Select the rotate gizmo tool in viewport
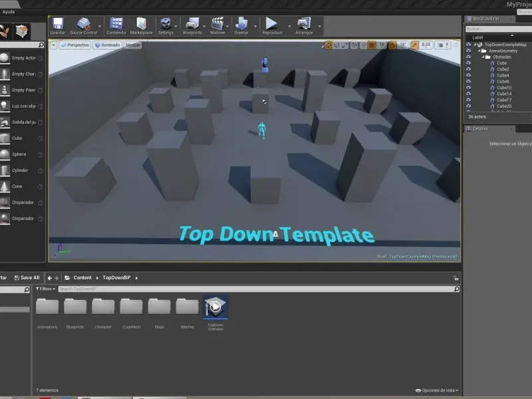The height and width of the screenshot is (399, 532). (x=336, y=45)
